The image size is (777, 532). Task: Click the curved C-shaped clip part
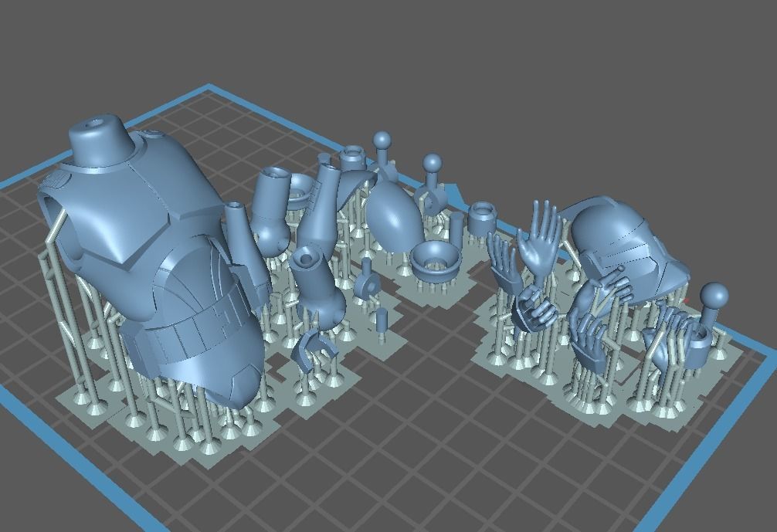313,349
